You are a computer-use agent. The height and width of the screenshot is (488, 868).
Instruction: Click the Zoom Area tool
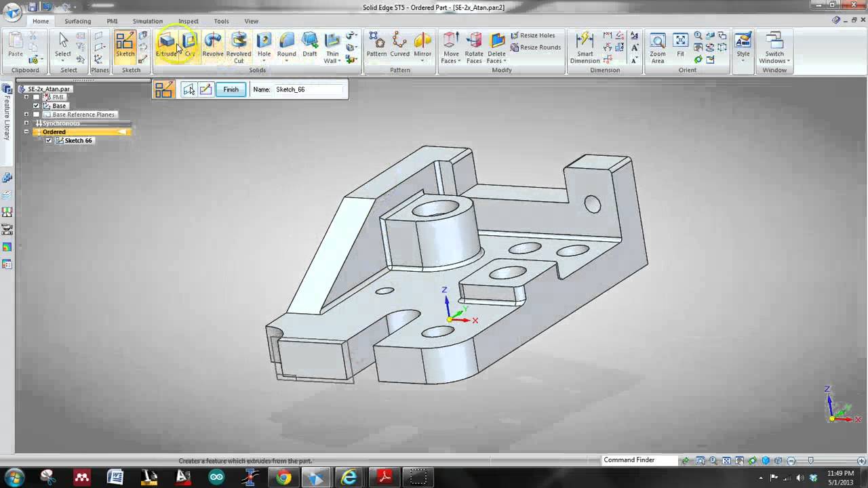point(657,47)
